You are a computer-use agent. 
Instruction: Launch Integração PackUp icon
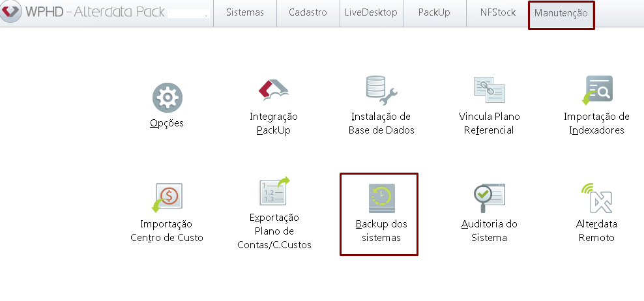point(274,90)
